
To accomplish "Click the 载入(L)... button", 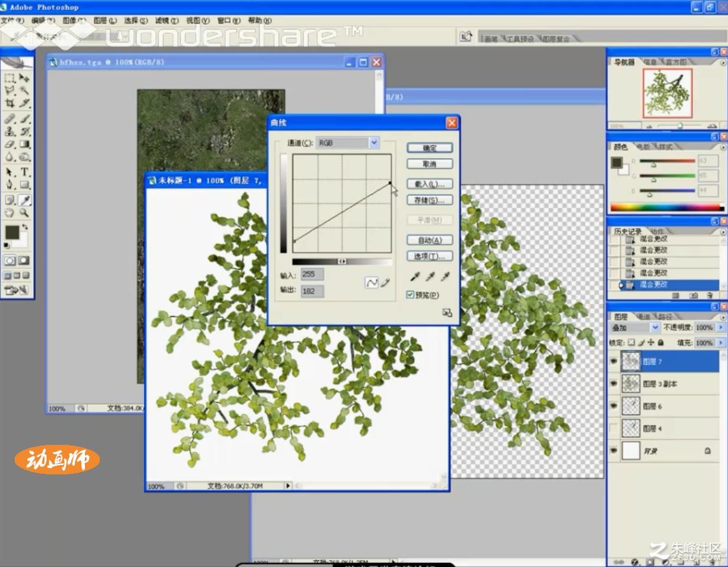I will pyautogui.click(x=429, y=184).
